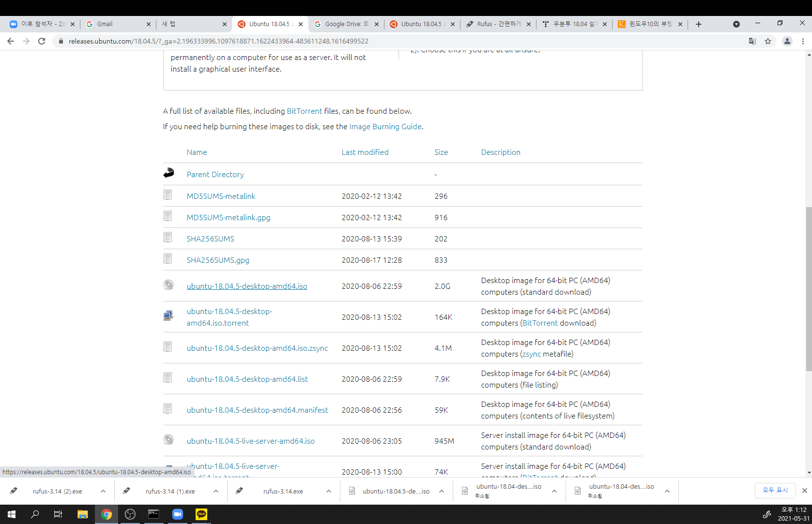Switch to the Google Drive tab
The width and height of the screenshot is (812, 524).
tap(346, 24)
